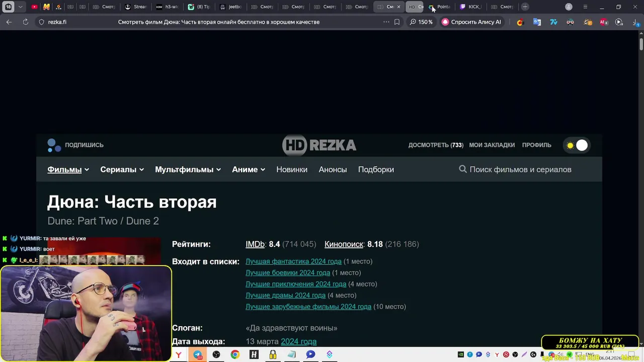Click the ПОДПИШИСЬ subscribe icon
The image size is (644, 362).
click(x=54, y=145)
